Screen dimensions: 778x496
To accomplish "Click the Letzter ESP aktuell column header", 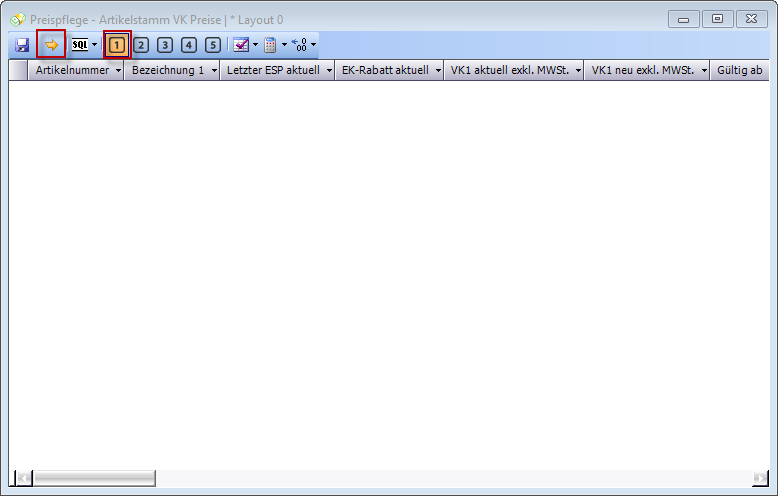I will [273, 71].
